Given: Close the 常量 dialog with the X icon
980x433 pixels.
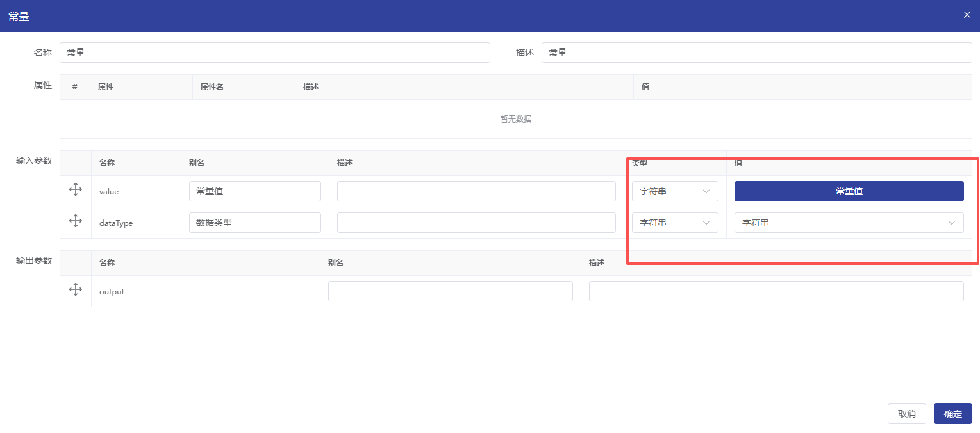Looking at the screenshot, I should (x=967, y=15).
